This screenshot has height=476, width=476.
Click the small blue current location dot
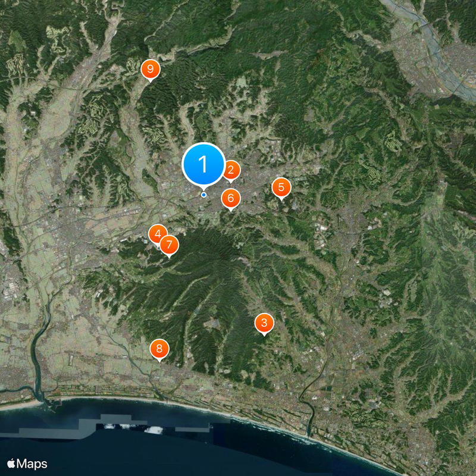pyautogui.click(x=203, y=195)
